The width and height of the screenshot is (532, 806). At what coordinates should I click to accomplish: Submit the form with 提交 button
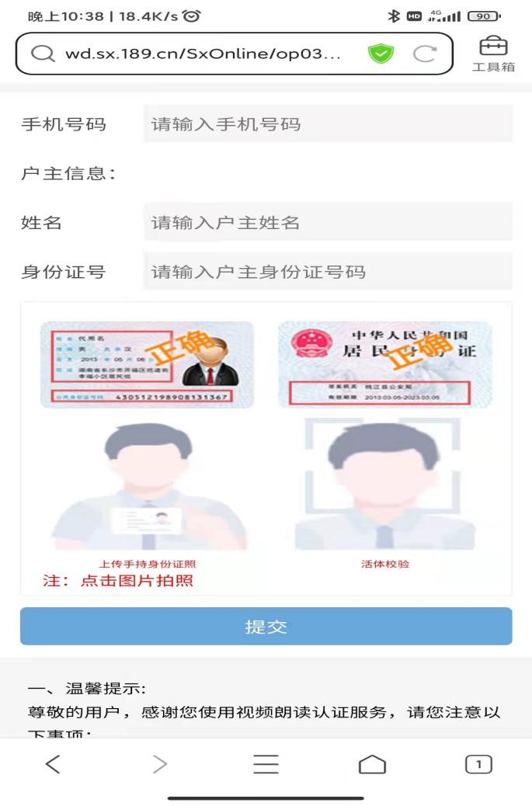coord(266,626)
